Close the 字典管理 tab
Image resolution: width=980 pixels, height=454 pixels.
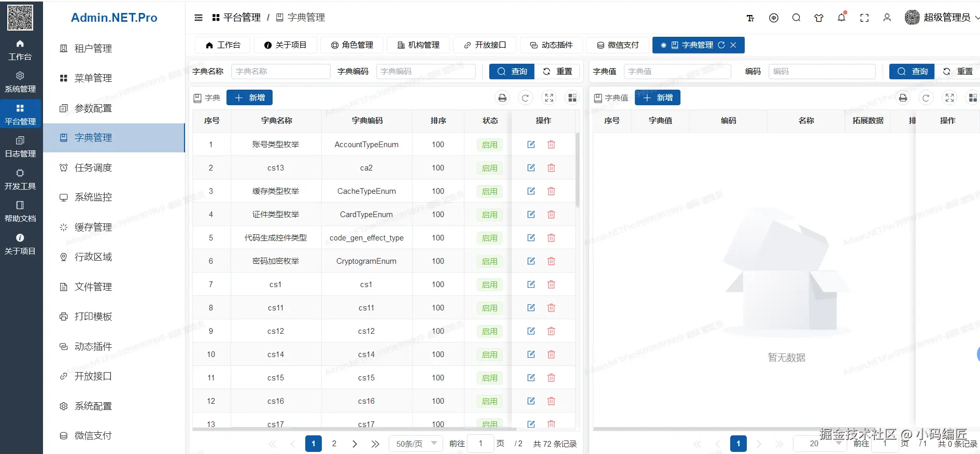point(733,45)
